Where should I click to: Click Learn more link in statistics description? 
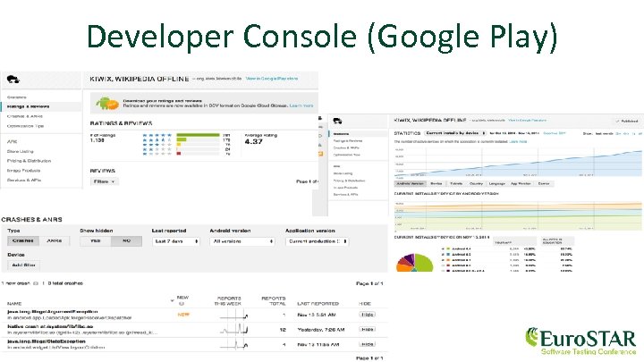(x=518, y=141)
